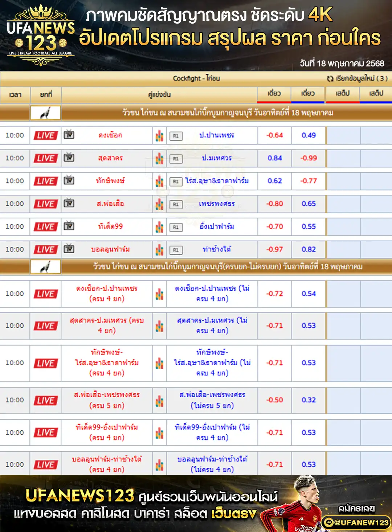The image size is (392, 532).
Task: Click the LIVE badge in the ดงเชือก match row
Action: [46, 136]
